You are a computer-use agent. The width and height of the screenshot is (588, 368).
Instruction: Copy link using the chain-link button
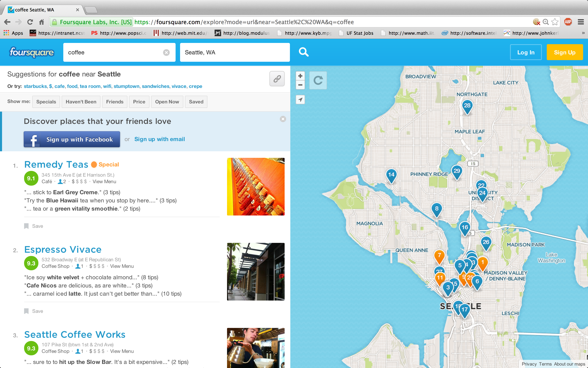(x=277, y=79)
